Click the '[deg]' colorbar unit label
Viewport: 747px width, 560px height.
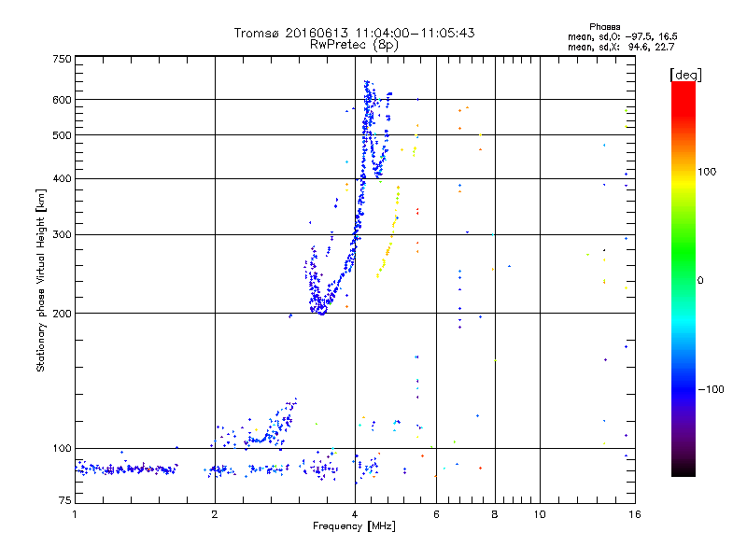coord(685,75)
